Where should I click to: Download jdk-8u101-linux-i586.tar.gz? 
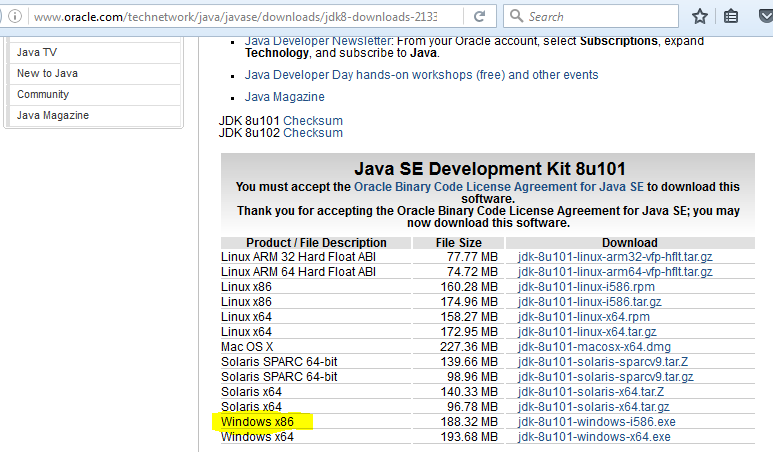click(x=590, y=302)
